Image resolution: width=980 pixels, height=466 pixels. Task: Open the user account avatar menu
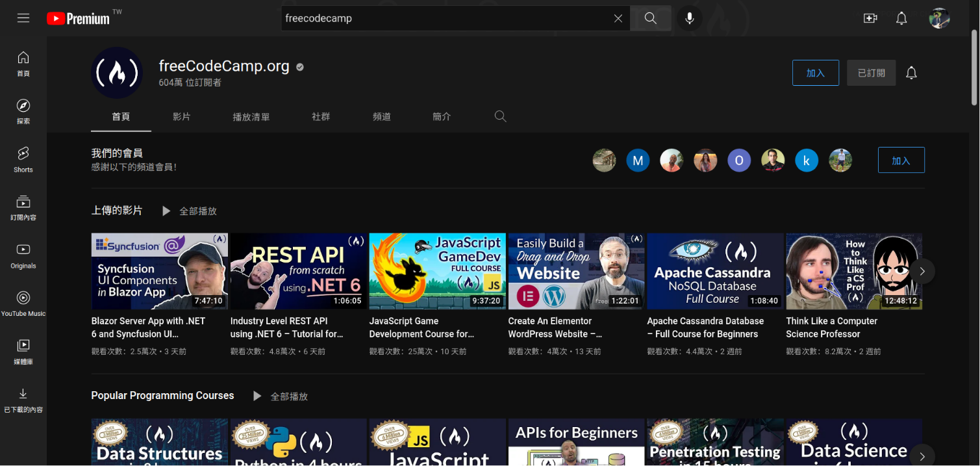coord(939,18)
